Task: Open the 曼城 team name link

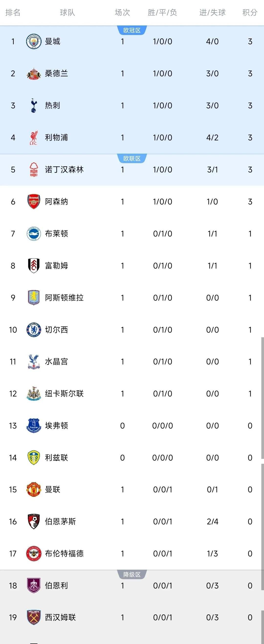Action: (53, 42)
